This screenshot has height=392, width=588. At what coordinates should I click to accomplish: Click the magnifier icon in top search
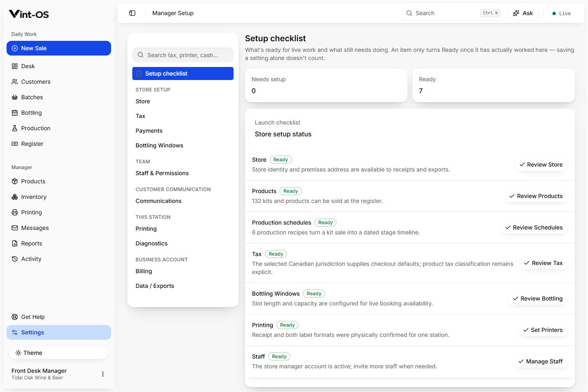point(409,13)
